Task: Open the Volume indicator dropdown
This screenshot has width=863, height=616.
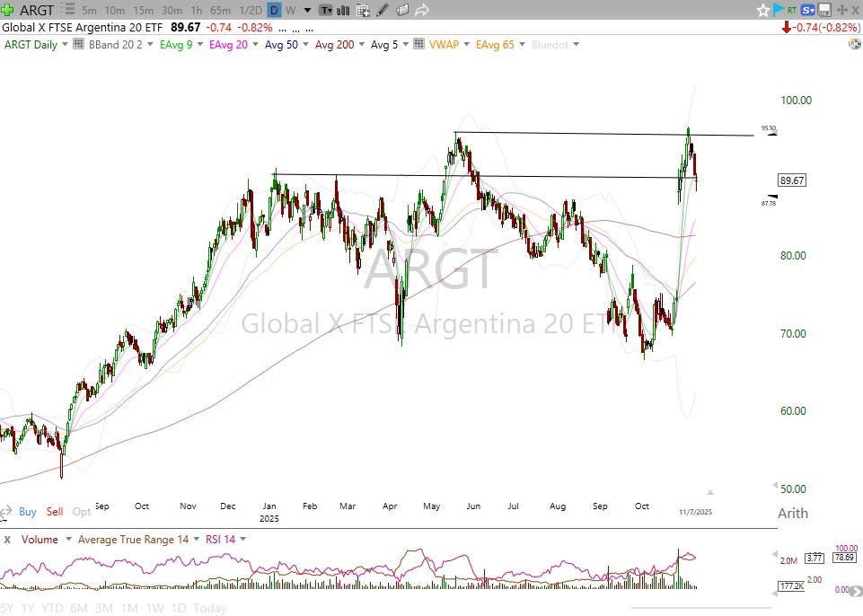Action: (x=68, y=539)
